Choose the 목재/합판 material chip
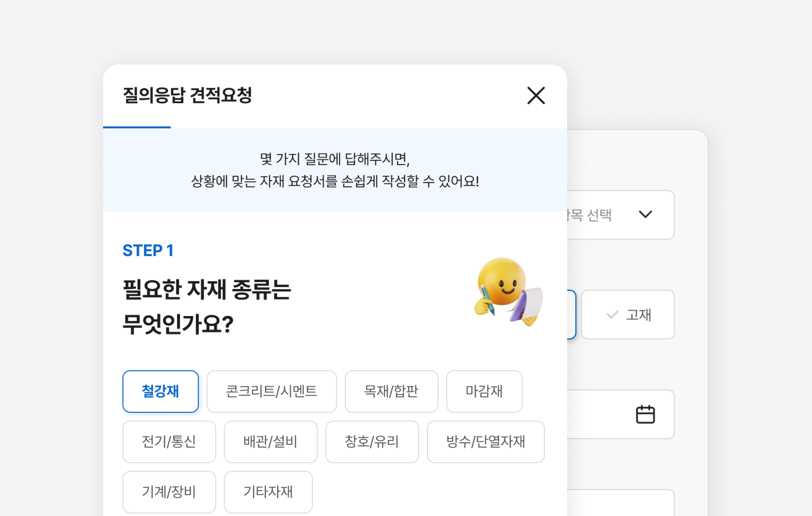This screenshot has height=516, width=812. (x=391, y=391)
